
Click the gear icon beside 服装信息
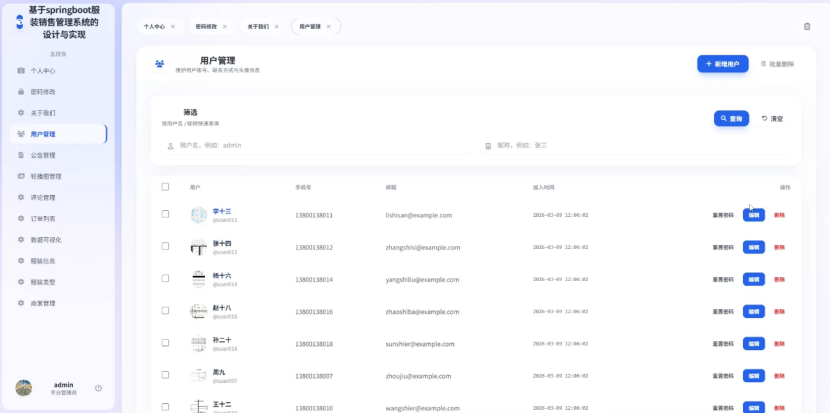pos(21,261)
